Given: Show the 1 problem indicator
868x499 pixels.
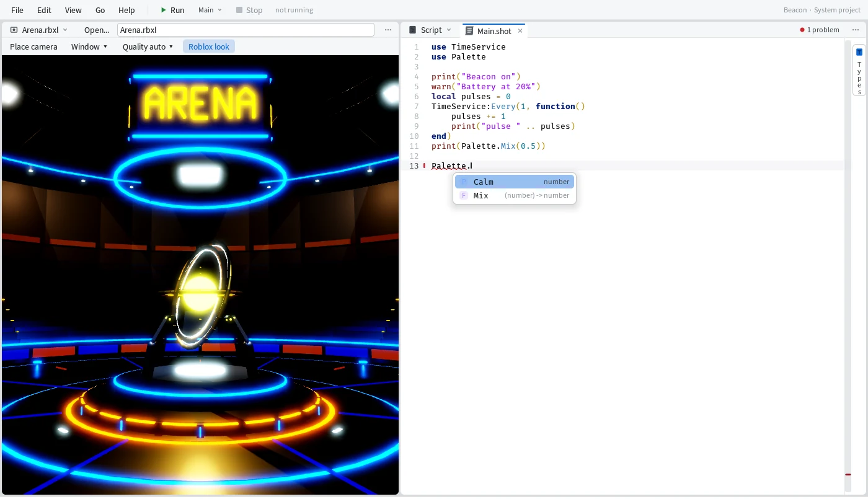Looking at the screenshot, I should 820,30.
